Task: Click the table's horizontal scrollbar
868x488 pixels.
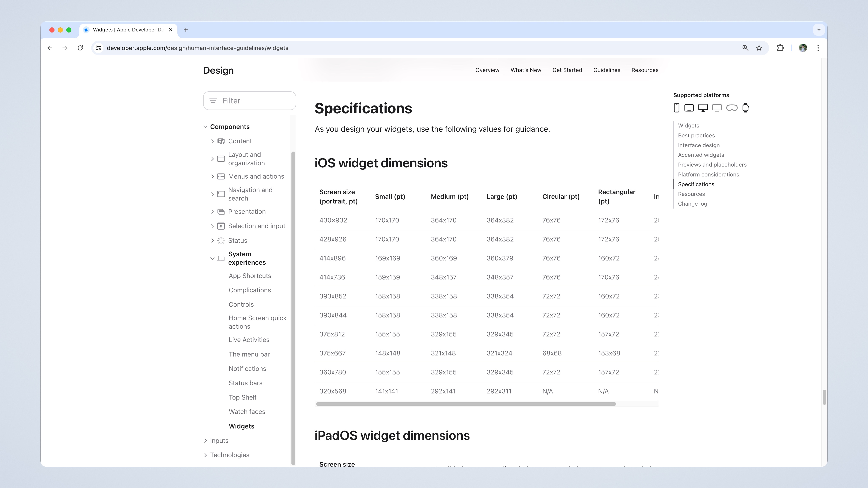Action: point(466,404)
